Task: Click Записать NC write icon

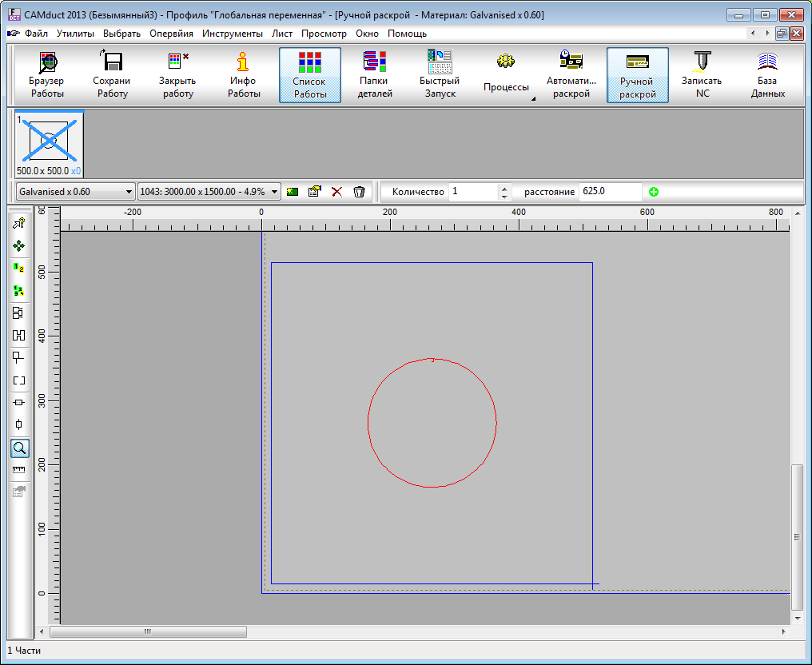Action: click(703, 75)
